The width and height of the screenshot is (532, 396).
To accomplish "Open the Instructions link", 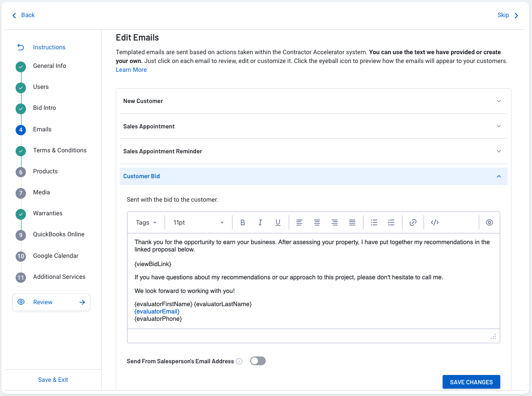I will [x=49, y=47].
